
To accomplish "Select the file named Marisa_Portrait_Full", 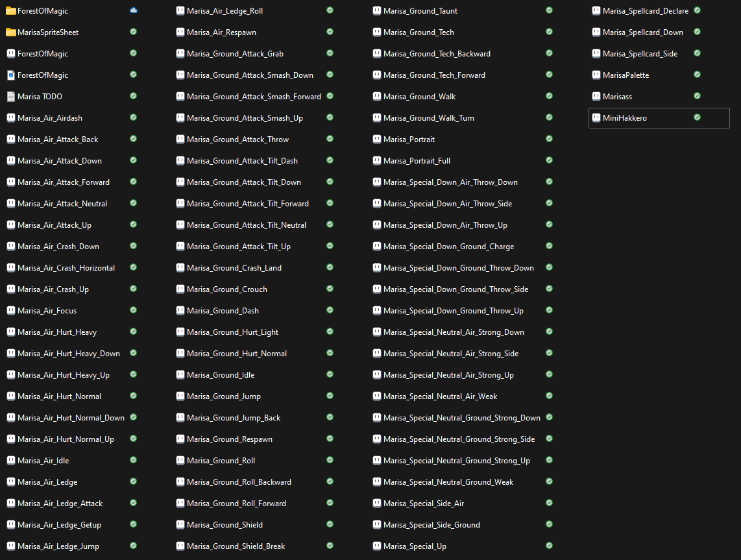I will point(417,161).
